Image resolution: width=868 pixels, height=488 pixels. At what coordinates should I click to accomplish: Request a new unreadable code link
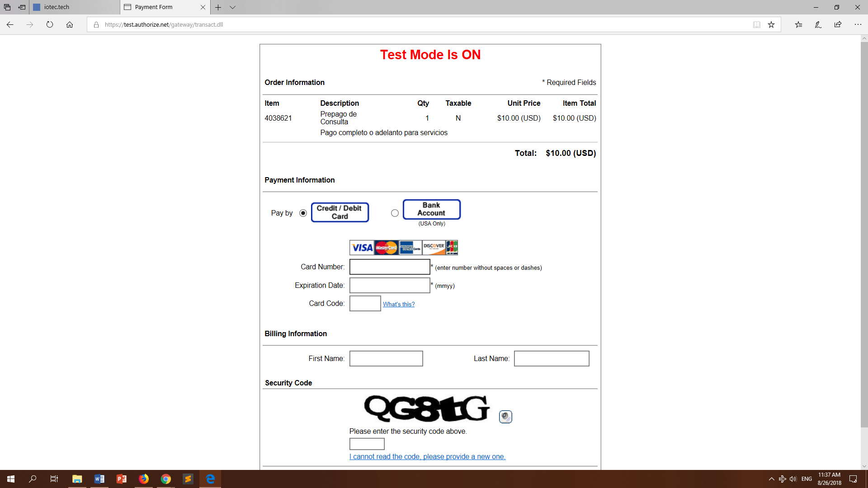pyautogui.click(x=427, y=456)
